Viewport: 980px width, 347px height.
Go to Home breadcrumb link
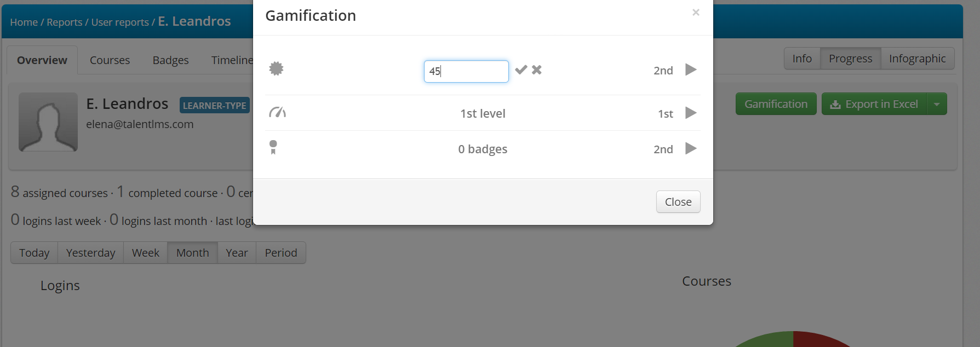tap(24, 22)
